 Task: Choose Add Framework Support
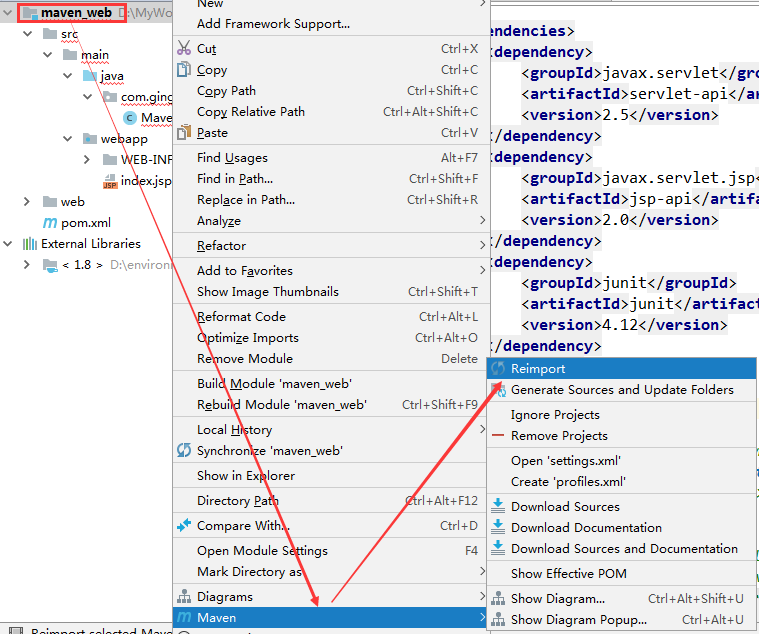pos(331,24)
